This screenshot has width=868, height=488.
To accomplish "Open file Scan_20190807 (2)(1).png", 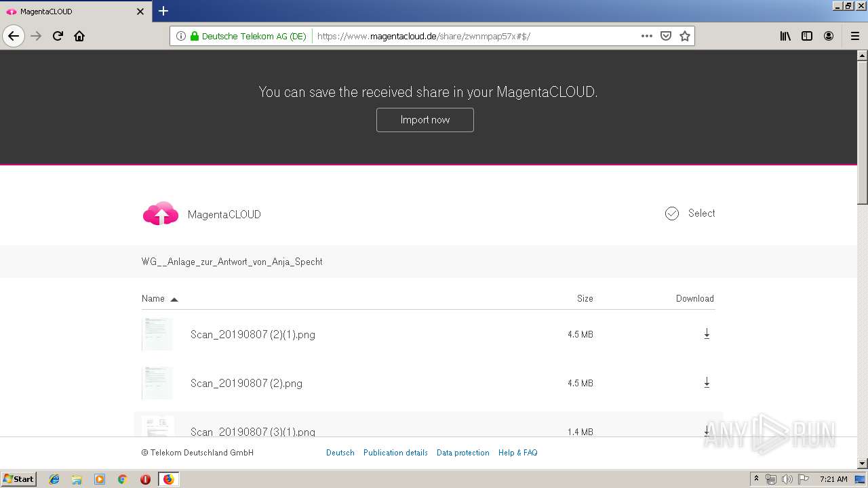I will pos(253,334).
